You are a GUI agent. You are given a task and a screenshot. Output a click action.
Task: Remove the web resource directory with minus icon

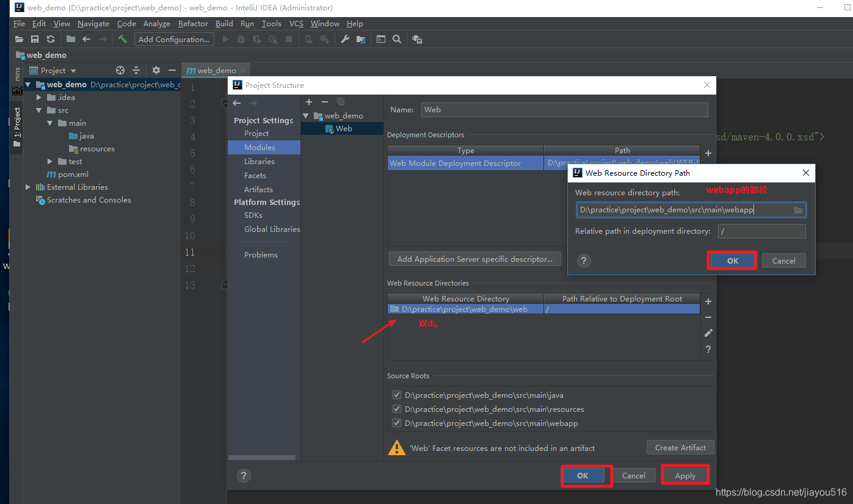pos(708,317)
